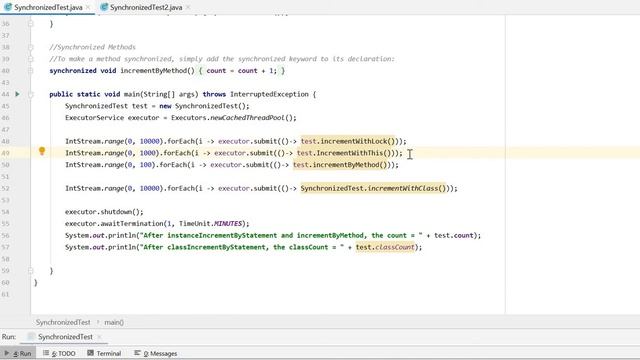Click TimeUnit.MINUTES constant on line 55
Image resolution: width=640 pixels, height=360 pixels.
(x=211, y=224)
